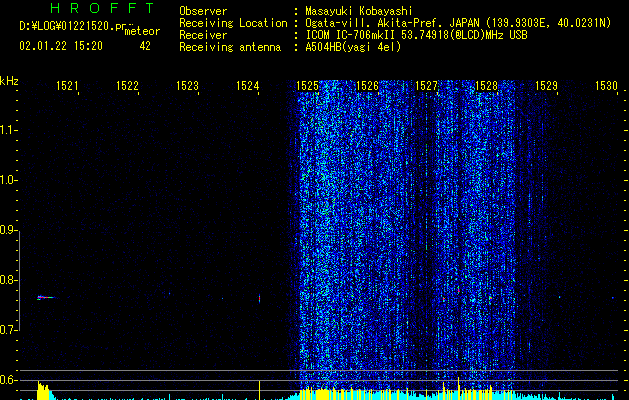The image size is (629, 400).
Task: Click the date stamp 02.01.22 15:20
Action: 61,46
